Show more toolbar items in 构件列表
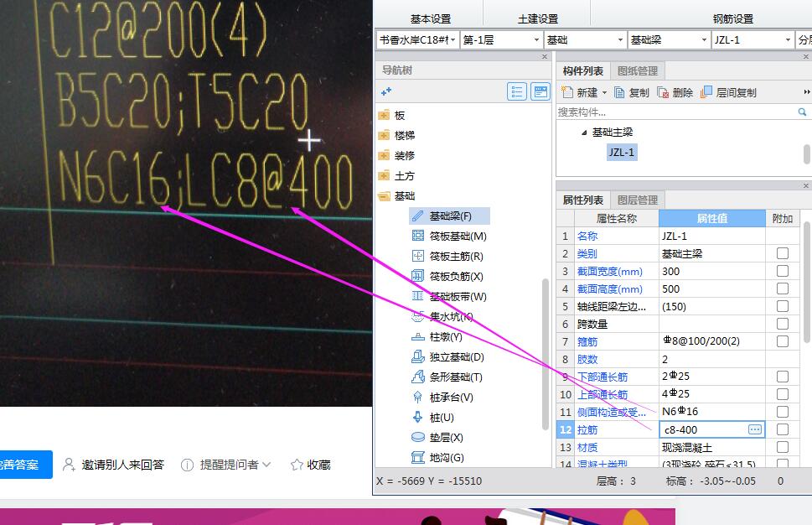This screenshot has height=525, width=812. click(x=806, y=92)
